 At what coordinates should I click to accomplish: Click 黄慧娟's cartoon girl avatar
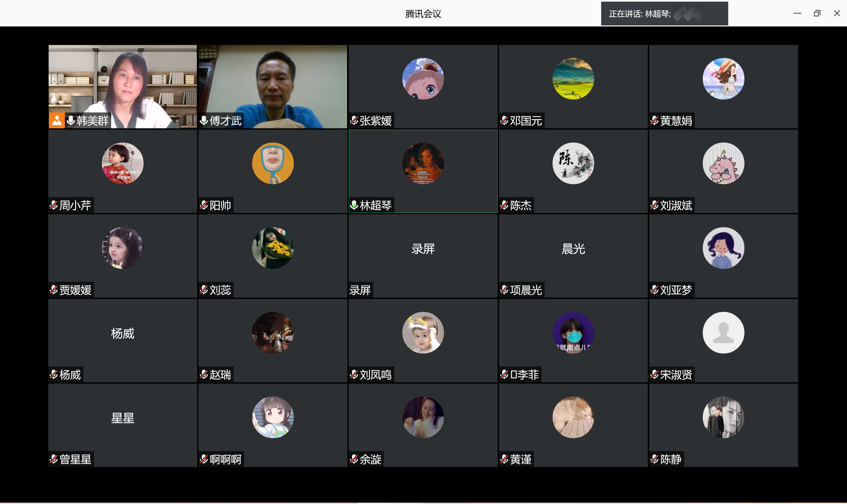pyautogui.click(x=723, y=78)
